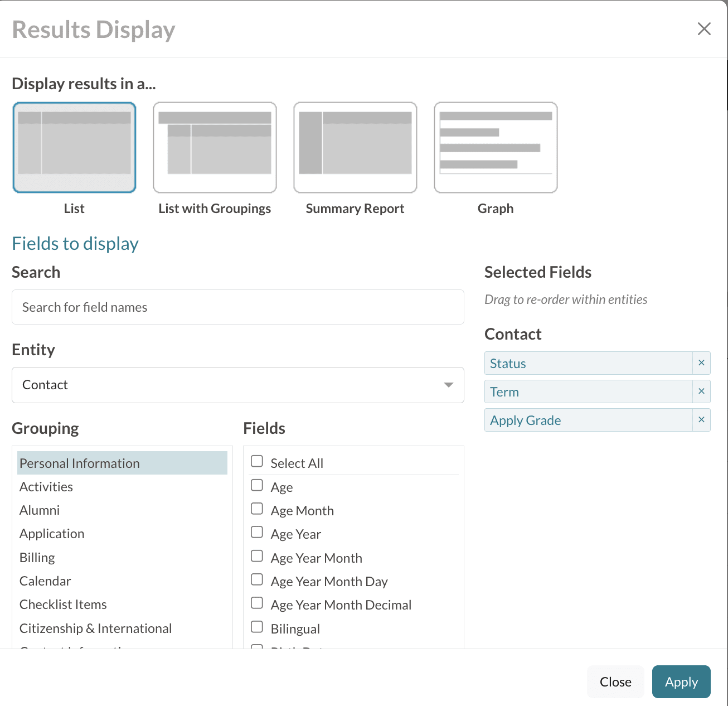The image size is (728, 706).
Task: Select the Activities grouping
Action: 46,487
